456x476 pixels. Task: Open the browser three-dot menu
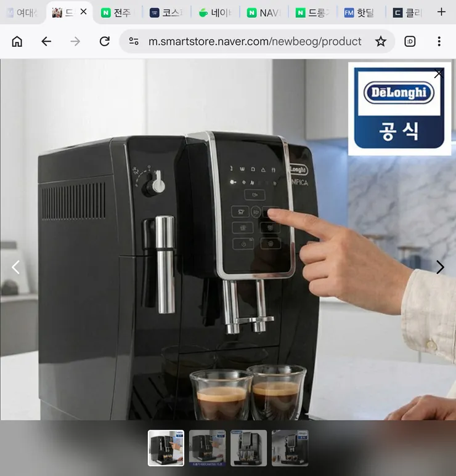coord(439,41)
